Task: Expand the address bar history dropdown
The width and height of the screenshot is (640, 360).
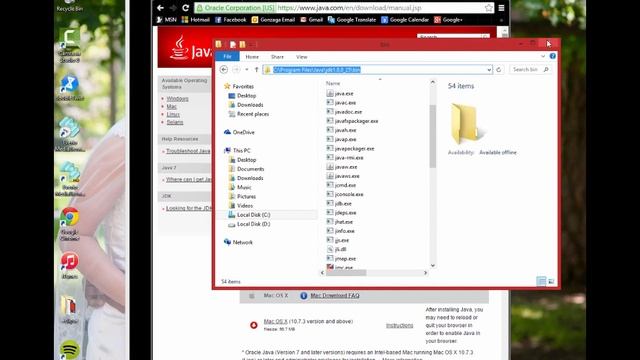Action: tap(489, 70)
